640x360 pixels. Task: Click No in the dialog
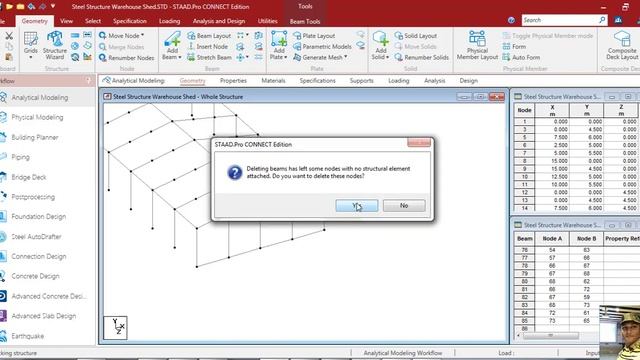404,206
